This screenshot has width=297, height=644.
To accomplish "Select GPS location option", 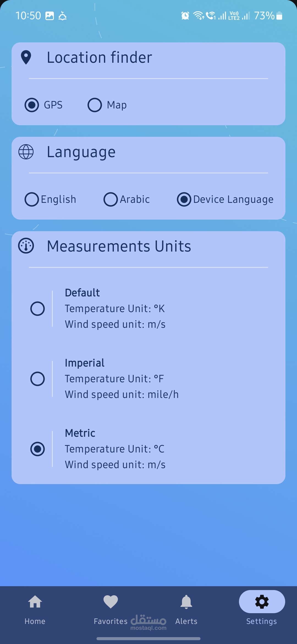I will (32, 105).
